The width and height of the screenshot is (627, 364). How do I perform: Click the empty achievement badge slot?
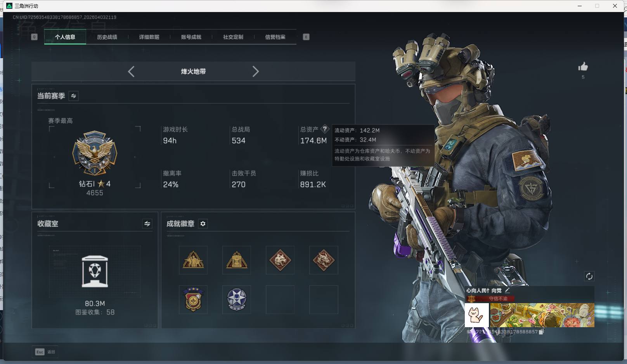pos(280,300)
